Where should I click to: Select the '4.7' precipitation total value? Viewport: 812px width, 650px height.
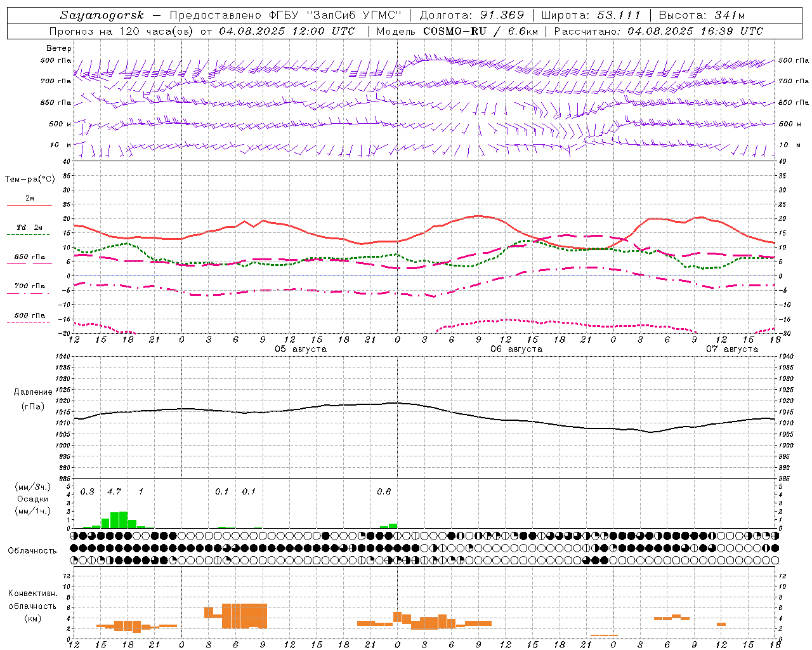coord(114,492)
